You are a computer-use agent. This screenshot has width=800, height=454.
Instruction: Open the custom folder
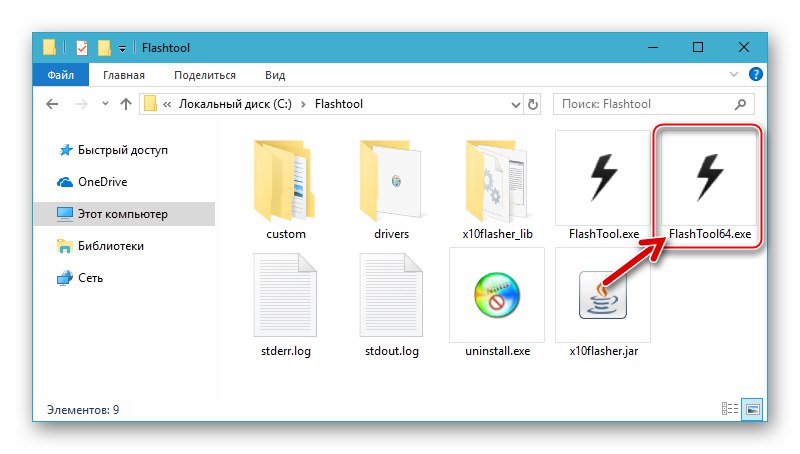[x=285, y=179]
